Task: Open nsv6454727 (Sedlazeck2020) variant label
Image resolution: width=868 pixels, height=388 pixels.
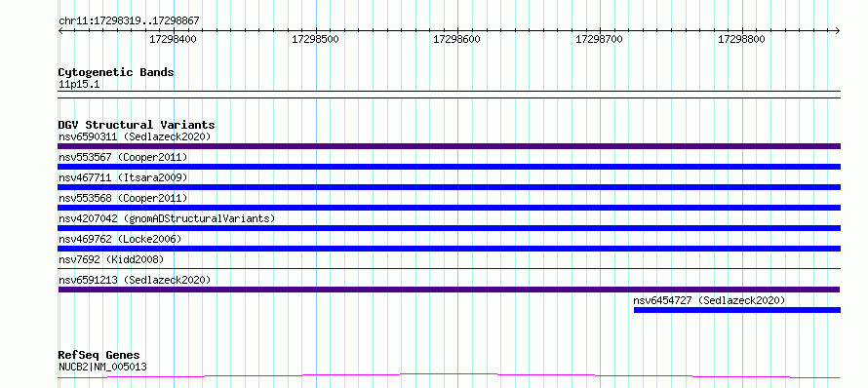Action: click(709, 300)
